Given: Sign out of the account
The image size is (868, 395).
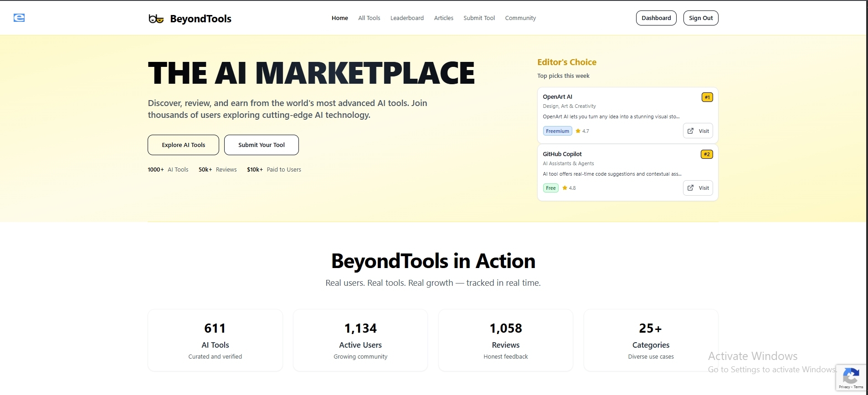Looking at the screenshot, I should [700, 18].
